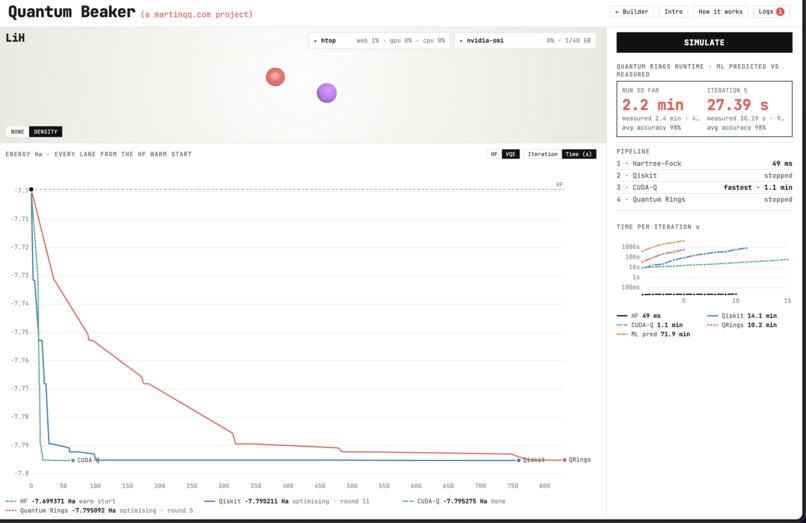This screenshot has width=806, height=523.
Task: Select the Hartree-Fock pipeline row
Action: coord(704,164)
